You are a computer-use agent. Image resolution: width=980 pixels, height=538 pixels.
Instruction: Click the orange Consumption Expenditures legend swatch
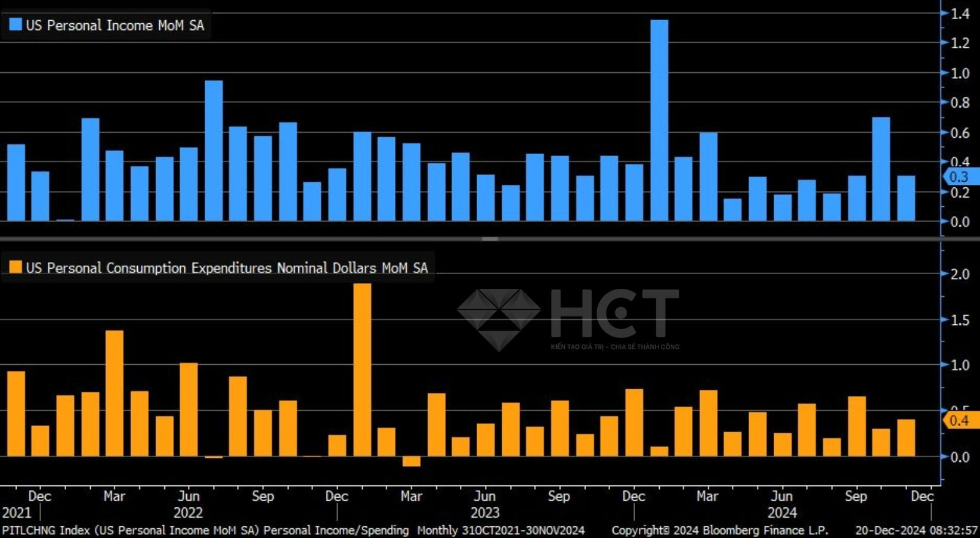point(15,267)
